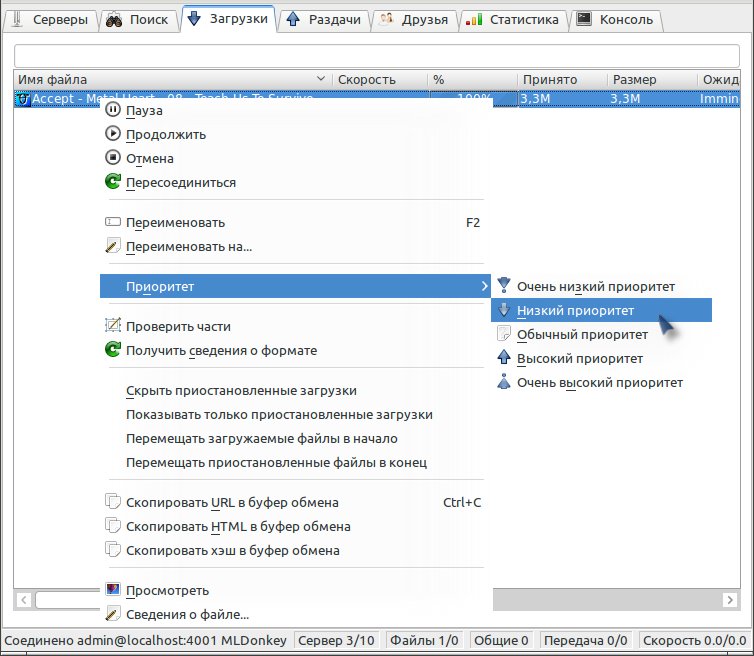
Task: Select 'Отмена' in the menu
Action: coord(295,158)
